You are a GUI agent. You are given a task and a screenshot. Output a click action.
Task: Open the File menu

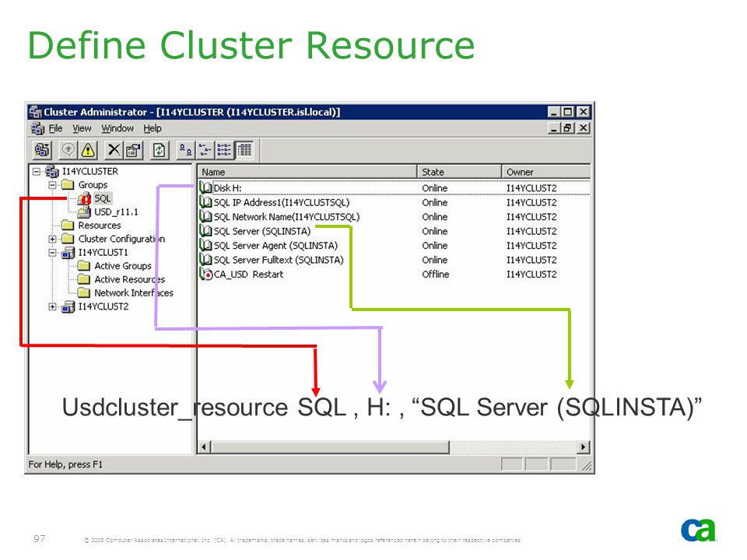pos(56,128)
